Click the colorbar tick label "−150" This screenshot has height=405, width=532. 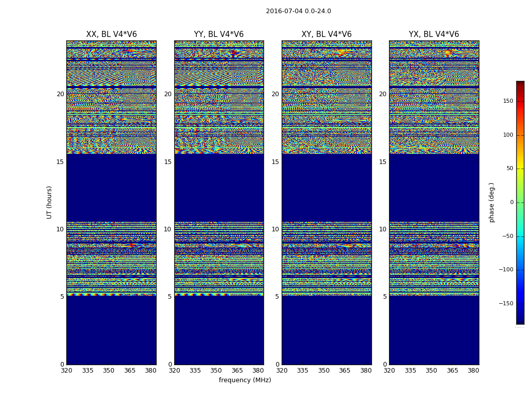click(x=506, y=304)
